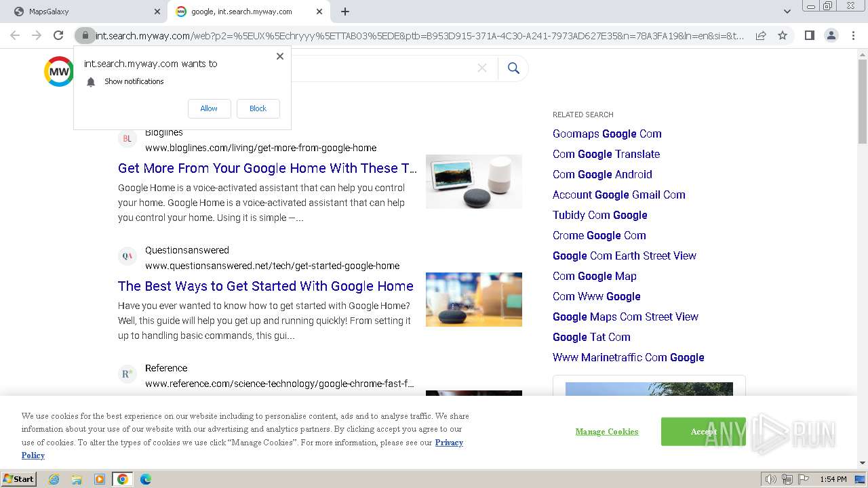Open the browser side panel
The width and height of the screenshot is (868, 488).
tap(809, 35)
